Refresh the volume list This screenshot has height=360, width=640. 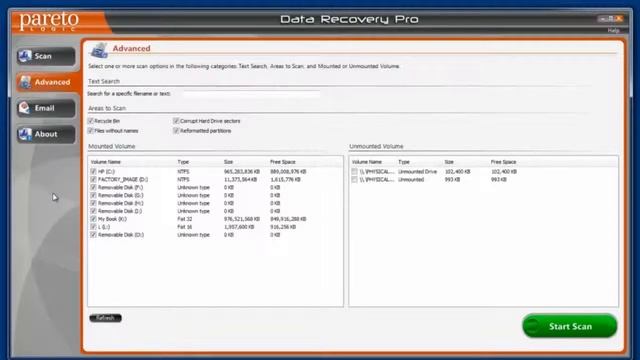pyautogui.click(x=105, y=318)
